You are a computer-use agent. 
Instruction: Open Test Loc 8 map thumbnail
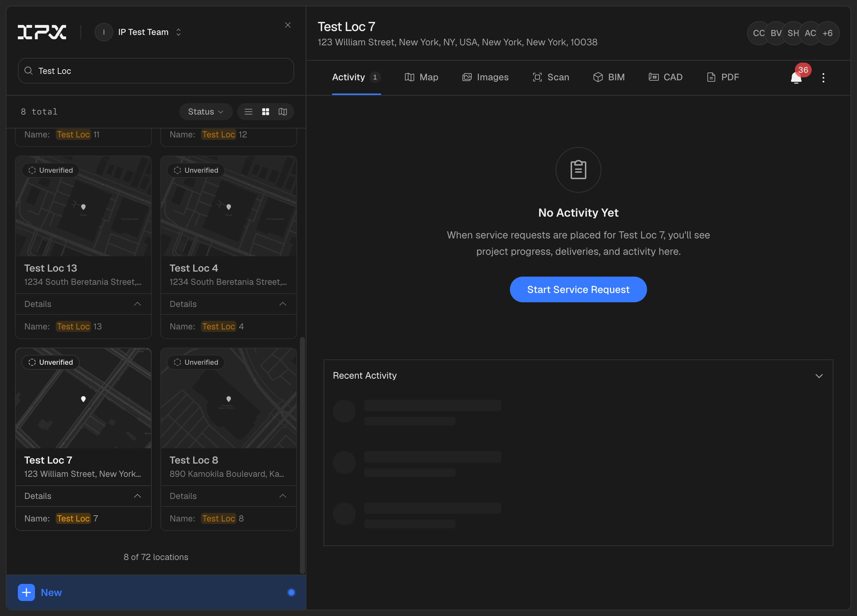coord(228,398)
